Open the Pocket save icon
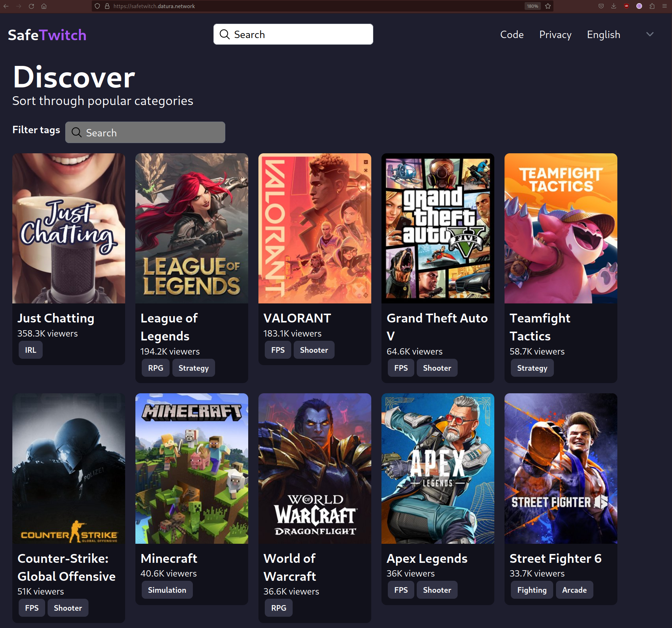Screen dimensions: 672x628 click(x=601, y=6)
